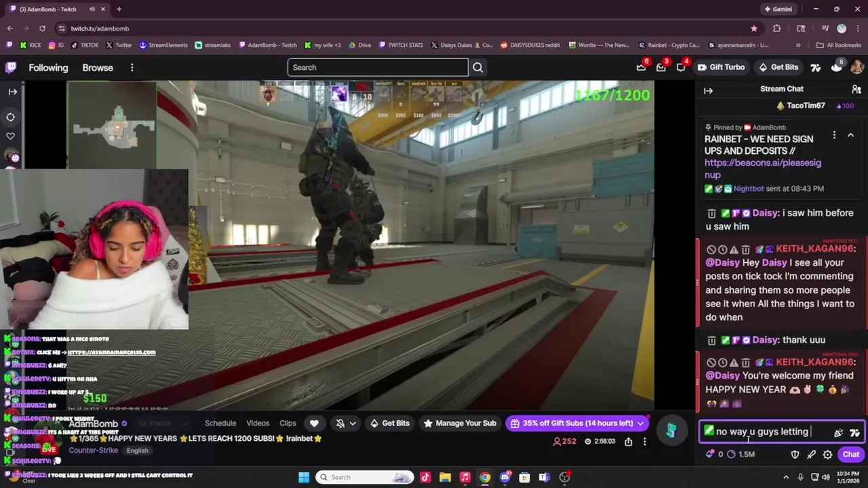Ban KEITH_KAGAN96 on first message
Viewport: 868px width, 488px height.
[x=711, y=249]
